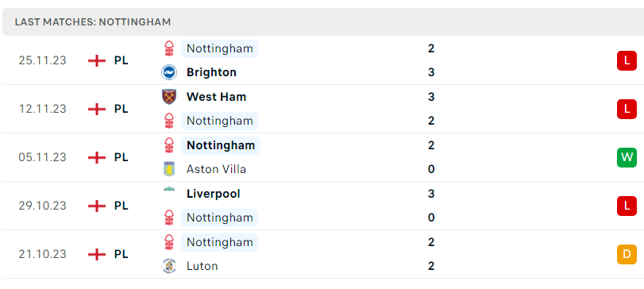Open the Brighton team link

coord(211,72)
